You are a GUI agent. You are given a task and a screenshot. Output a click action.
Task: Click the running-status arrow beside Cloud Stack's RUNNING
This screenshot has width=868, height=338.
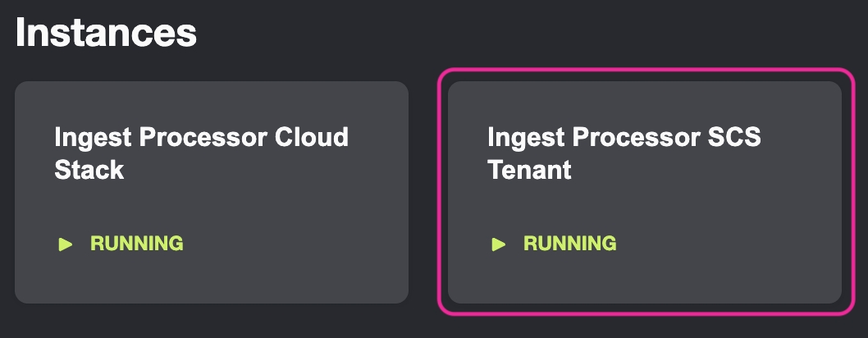click(x=66, y=244)
